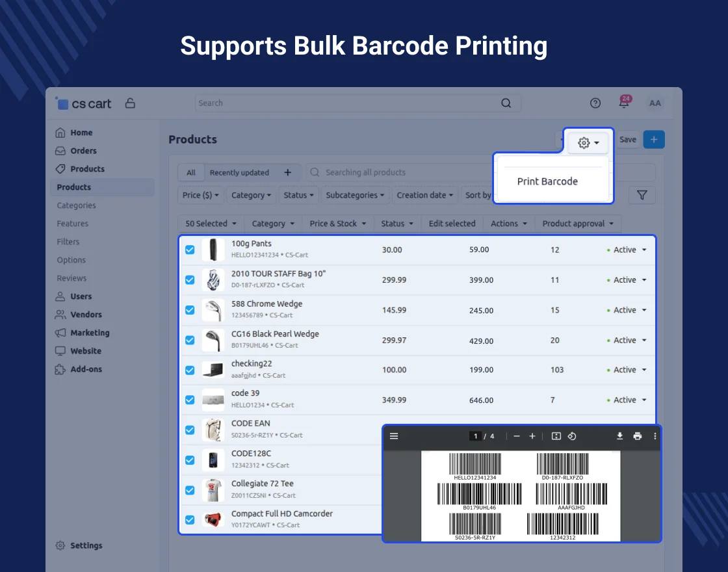The image size is (728, 572).
Task: Click the gear settings dropdown icon
Action: coord(588,142)
